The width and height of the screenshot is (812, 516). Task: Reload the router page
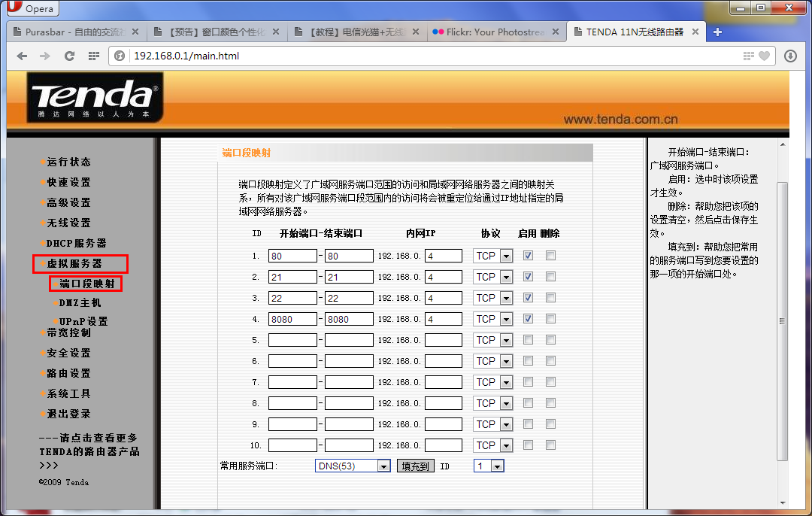click(69, 56)
